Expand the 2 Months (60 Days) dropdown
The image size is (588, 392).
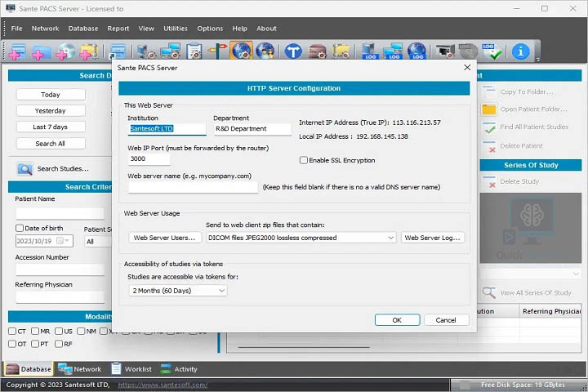tap(178, 291)
